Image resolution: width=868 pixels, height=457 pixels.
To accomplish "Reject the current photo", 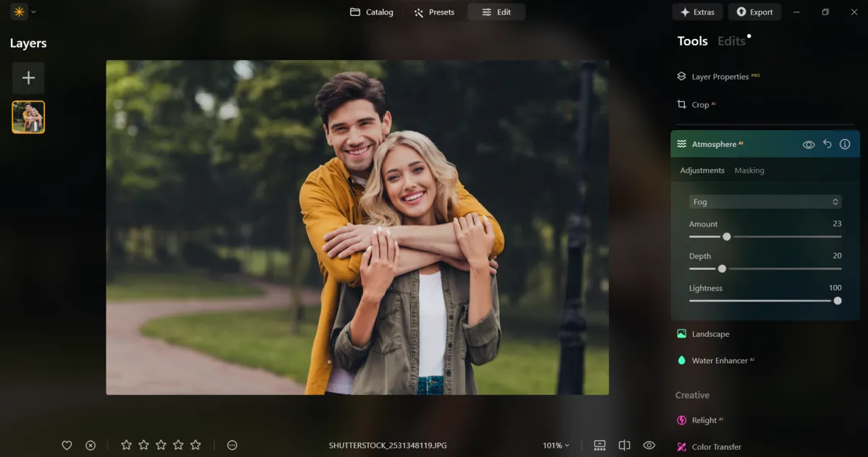I will pyautogui.click(x=90, y=445).
